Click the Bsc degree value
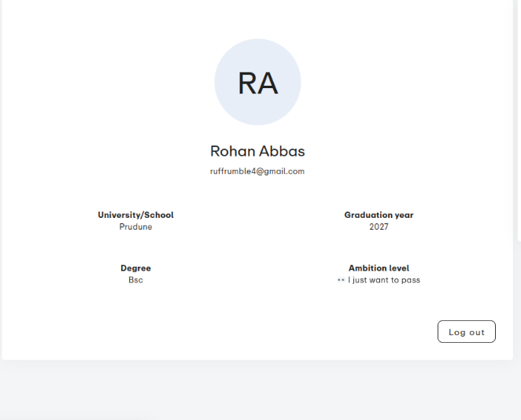 click(x=135, y=280)
